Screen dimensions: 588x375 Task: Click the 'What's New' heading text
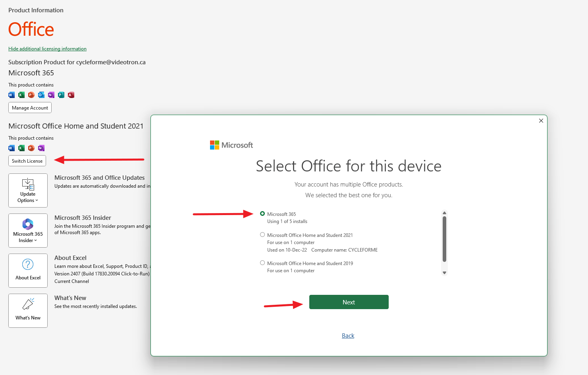(70, 298)
